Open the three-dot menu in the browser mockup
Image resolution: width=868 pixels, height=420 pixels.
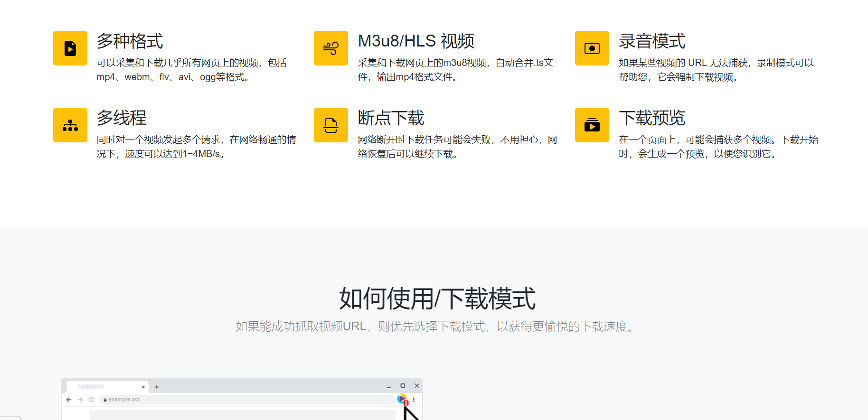tap(414, 400)
